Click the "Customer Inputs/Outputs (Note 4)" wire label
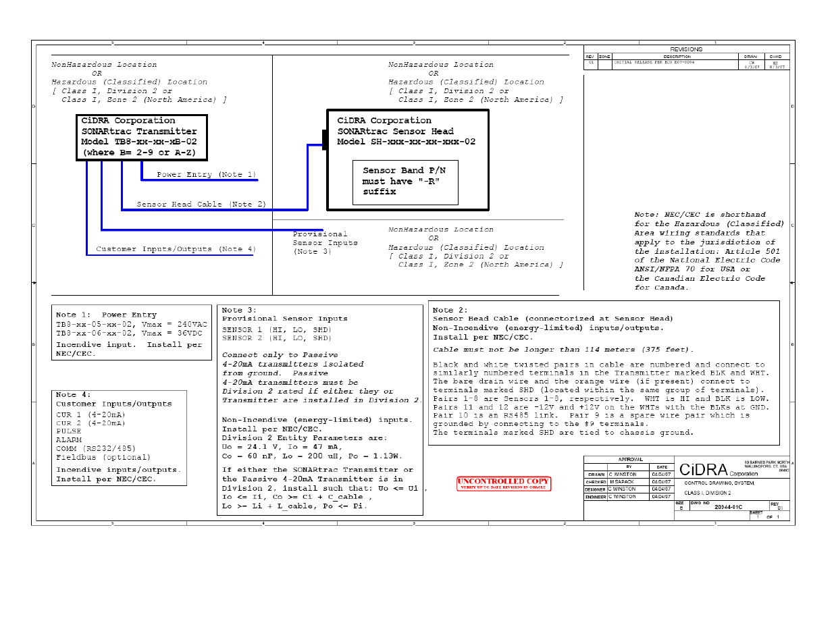This screenshot has height=644, width=834. click(176, 249)
